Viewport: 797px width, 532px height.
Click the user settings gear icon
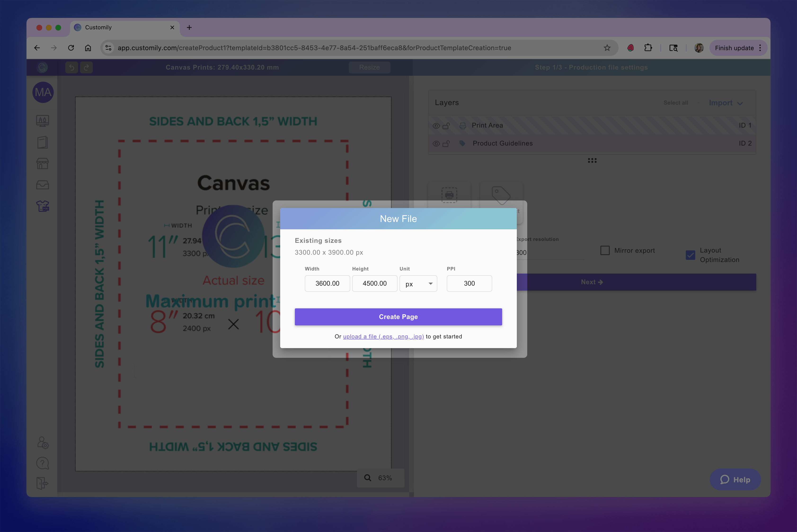[43, 443]
